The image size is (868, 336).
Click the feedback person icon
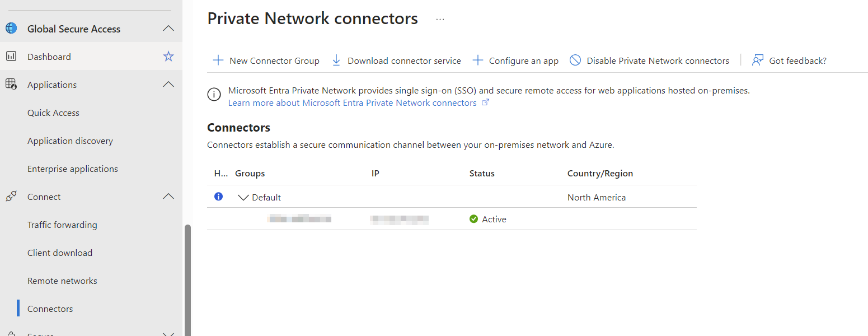[758, 60]
